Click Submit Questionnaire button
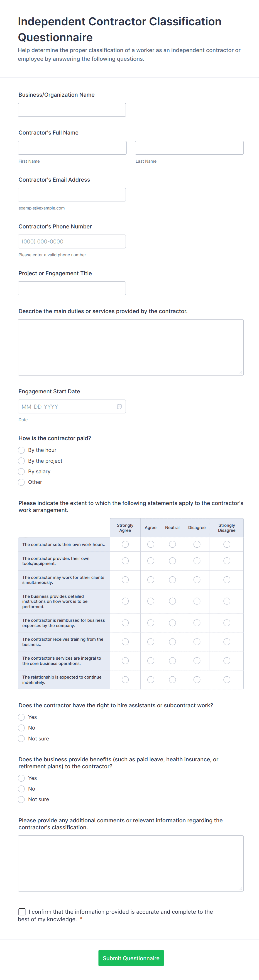Screen dimensions: 259x980 pos(131,958)
